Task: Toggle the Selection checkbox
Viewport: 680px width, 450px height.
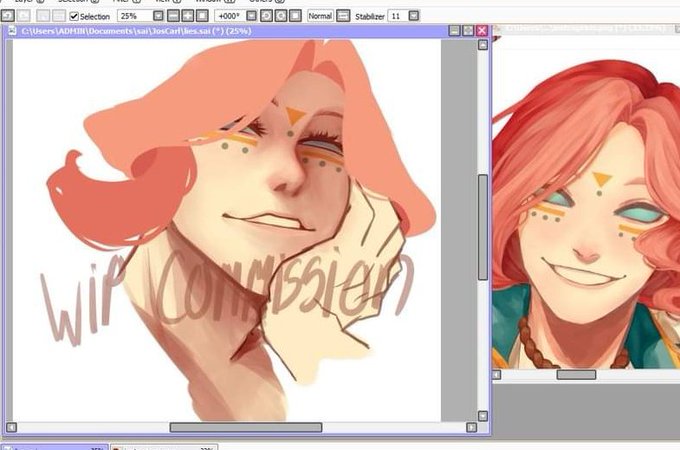Action: 74,16
